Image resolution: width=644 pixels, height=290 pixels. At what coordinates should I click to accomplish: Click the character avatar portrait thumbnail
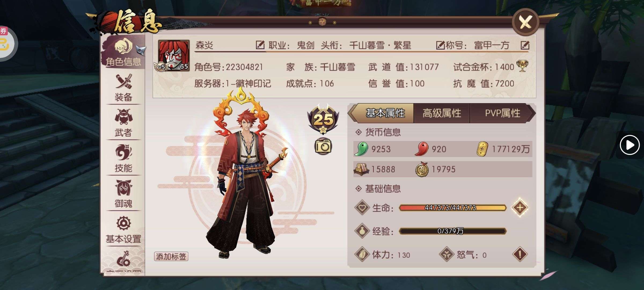point(174,56)
